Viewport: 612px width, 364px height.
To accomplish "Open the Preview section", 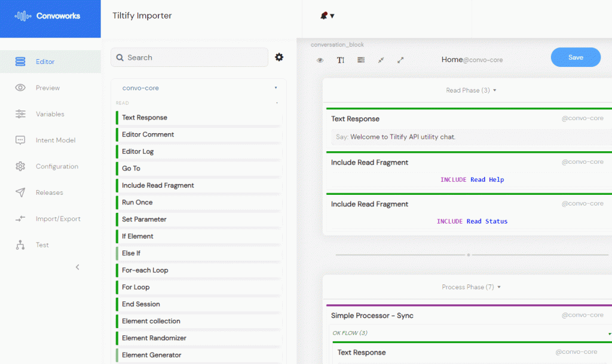I will [x=48, y=88].
